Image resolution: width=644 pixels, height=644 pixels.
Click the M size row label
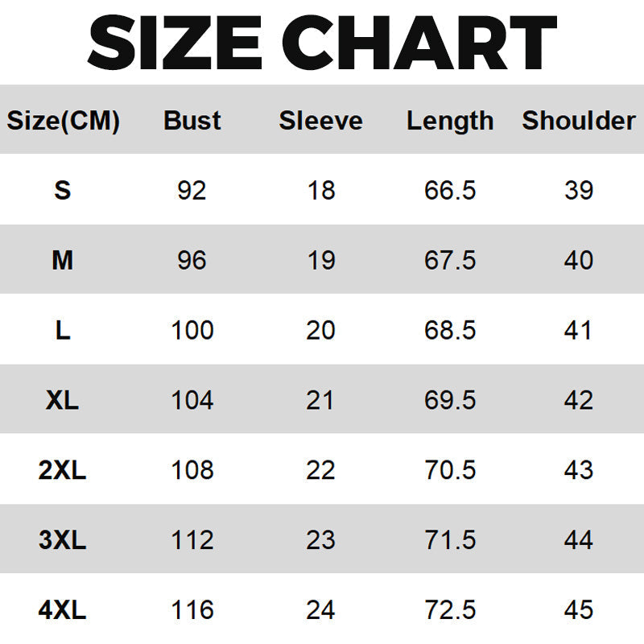(x=63, y=261)
